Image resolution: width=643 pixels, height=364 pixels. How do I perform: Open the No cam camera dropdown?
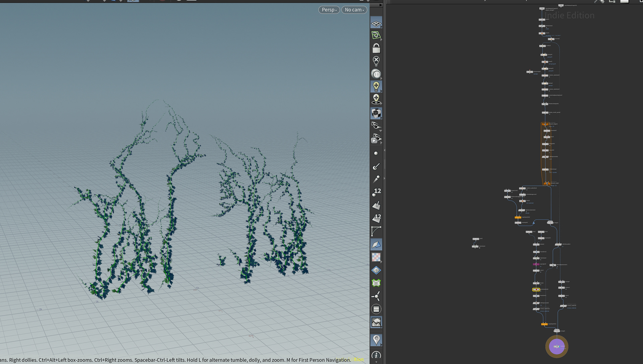pyautogui.click(x=354, y=10)
